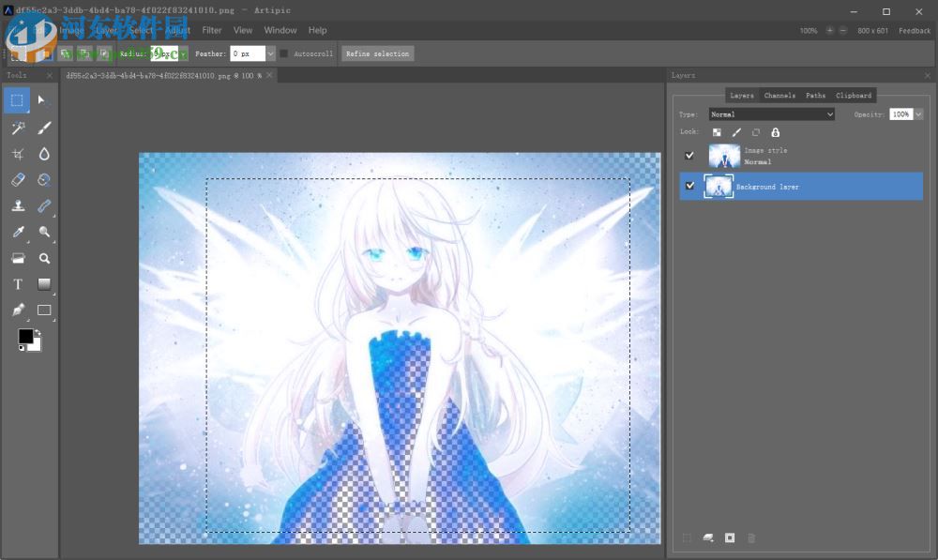Click the Refine selection button
Screen dimensions: 938x560
pyautogui.click(x=377, y=53)
